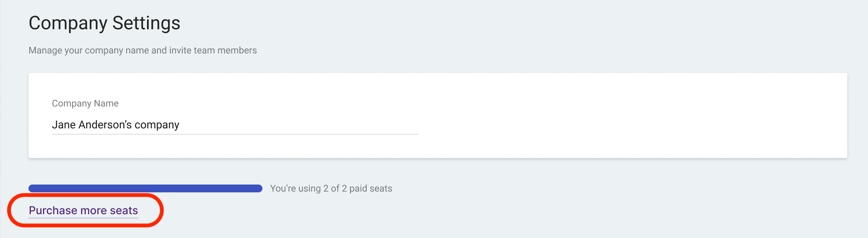Viewport: 868px width, 238px height.
Task: Place cursor on the word "Jane" in company name
Action: click(x=64, y=125)
